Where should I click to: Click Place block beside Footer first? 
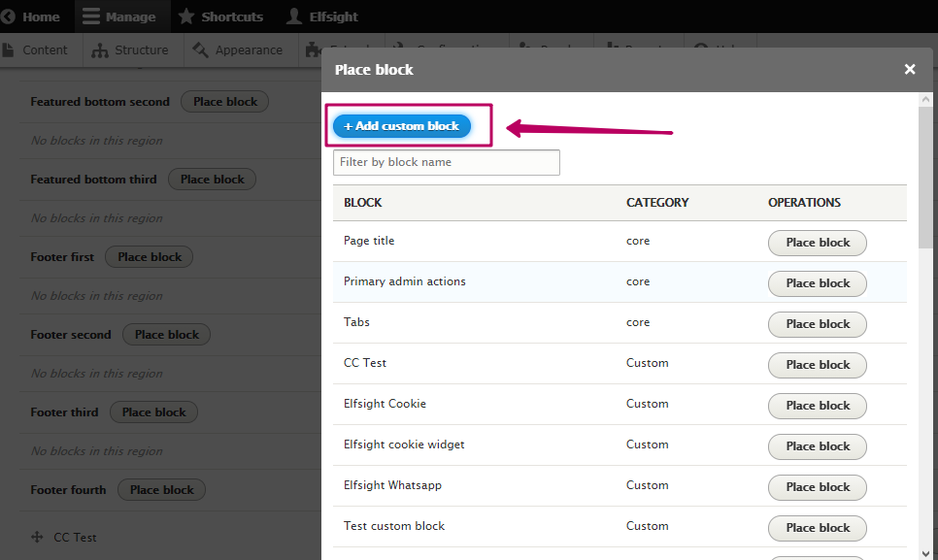149,257
